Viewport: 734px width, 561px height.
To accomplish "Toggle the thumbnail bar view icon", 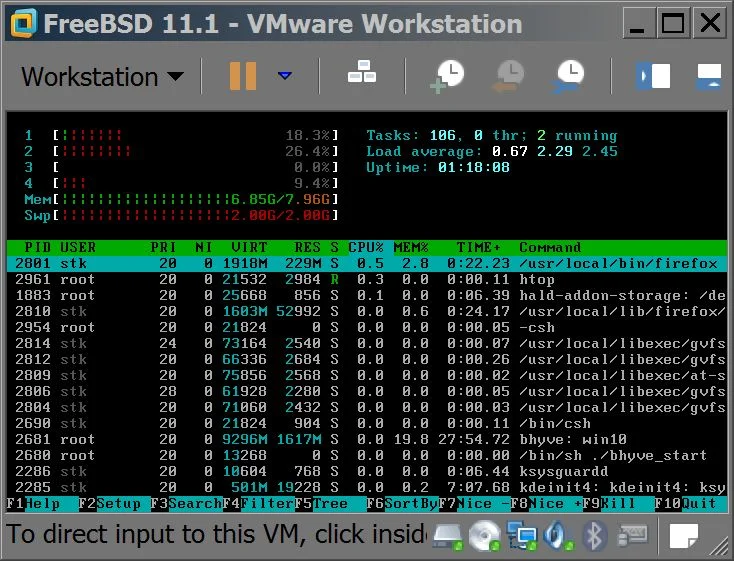I will point(709,77).
